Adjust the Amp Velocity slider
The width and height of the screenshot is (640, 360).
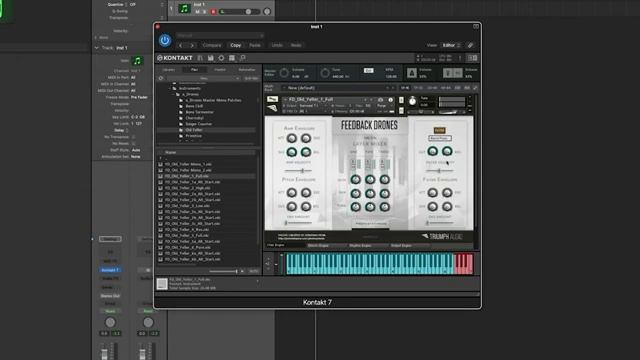[298, 171]
